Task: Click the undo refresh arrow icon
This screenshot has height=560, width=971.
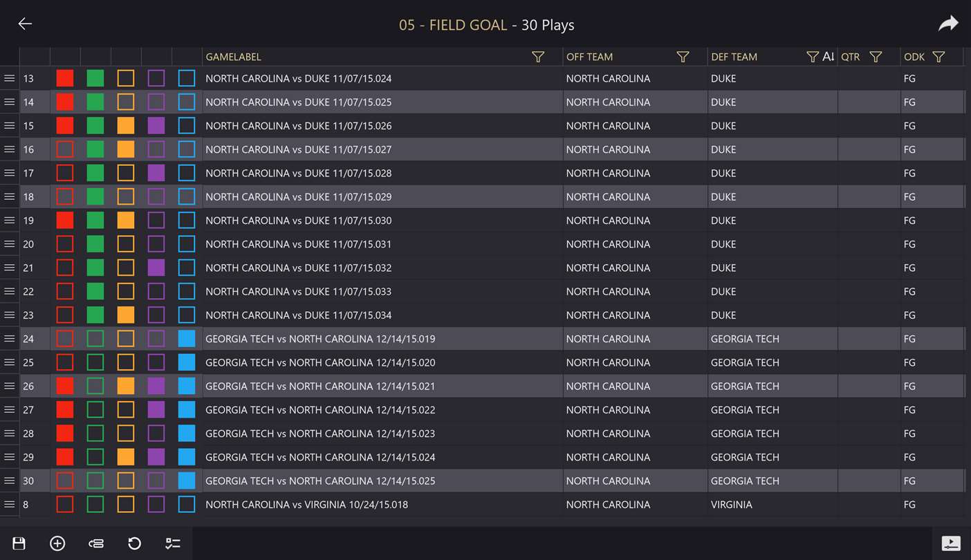Action: (x=135, y=543)
